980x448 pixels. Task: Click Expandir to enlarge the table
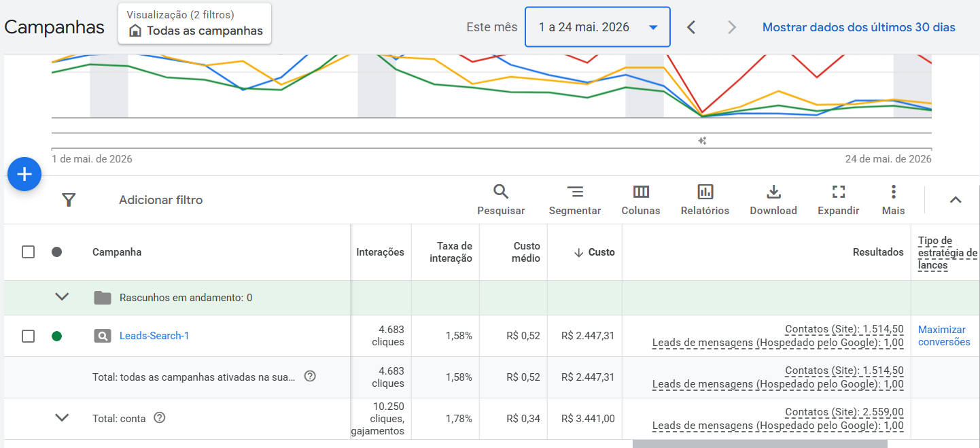(x=839, y=200)
